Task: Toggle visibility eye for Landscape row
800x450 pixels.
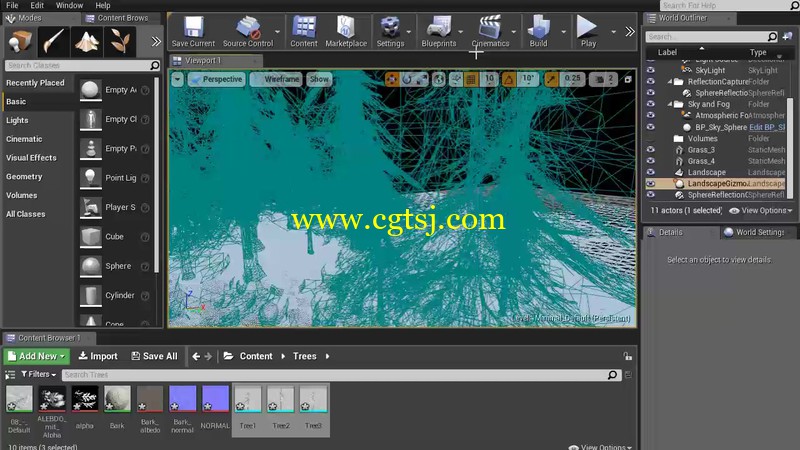Action: (651, 172)
